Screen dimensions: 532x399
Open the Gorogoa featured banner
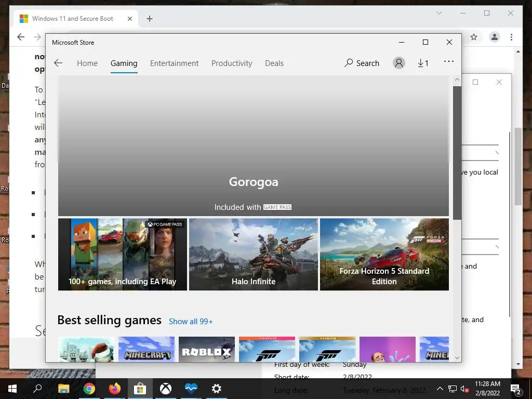click(254, 146)
